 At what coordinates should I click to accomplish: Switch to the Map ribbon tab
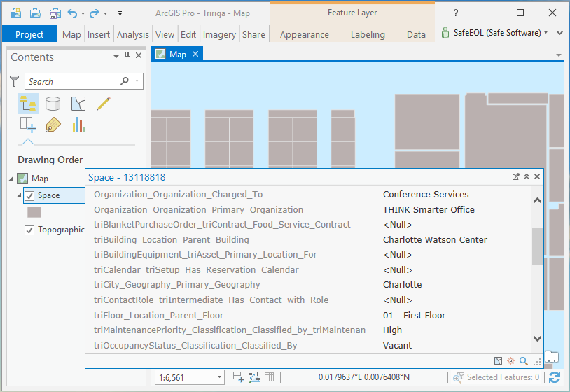(x=71, y=34)
